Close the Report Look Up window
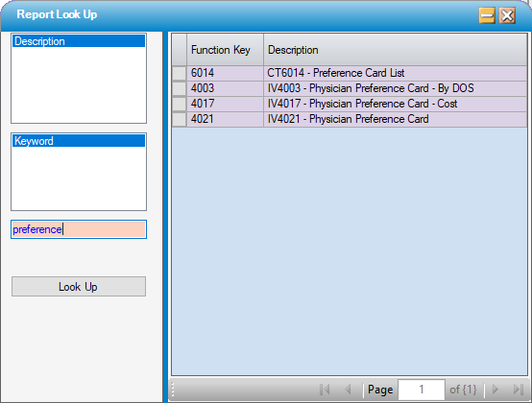532x403 pixels. pos(507,15)
